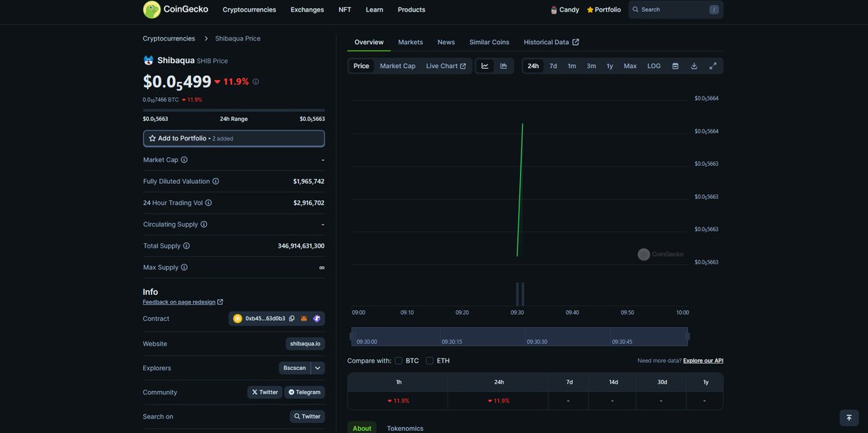This screenshot has height=433, width=868.
Task: Click Explore our API link
Action: coord(703,361)
